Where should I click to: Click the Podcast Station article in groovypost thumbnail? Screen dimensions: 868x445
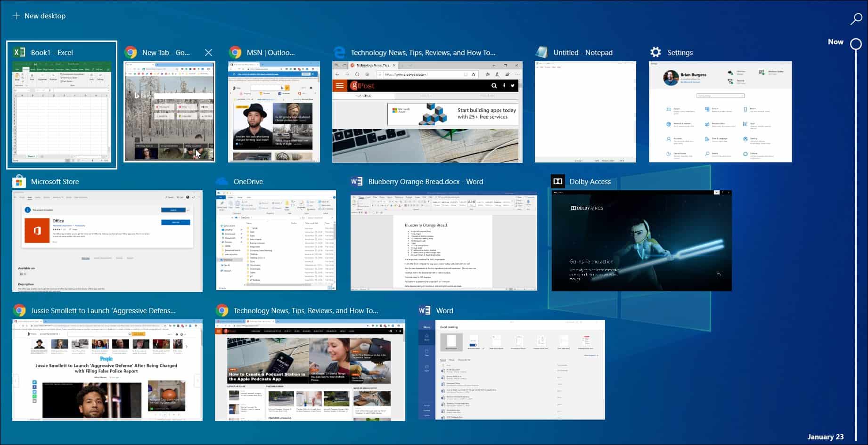[268, 361]
